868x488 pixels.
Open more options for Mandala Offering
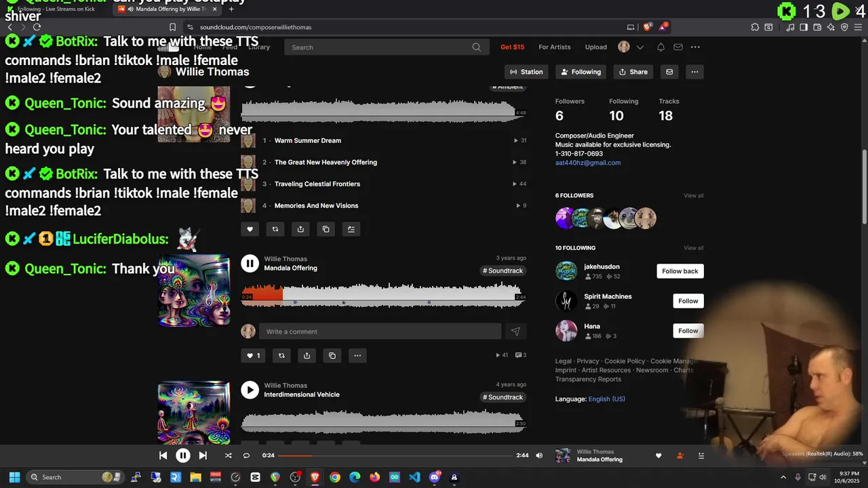point(357,355)
